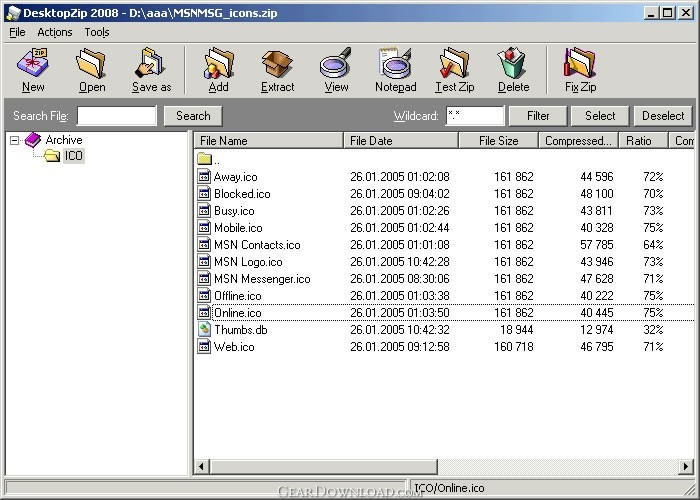
Task: Click the file icon beside Busy.ico
Action: click(204, 210)
